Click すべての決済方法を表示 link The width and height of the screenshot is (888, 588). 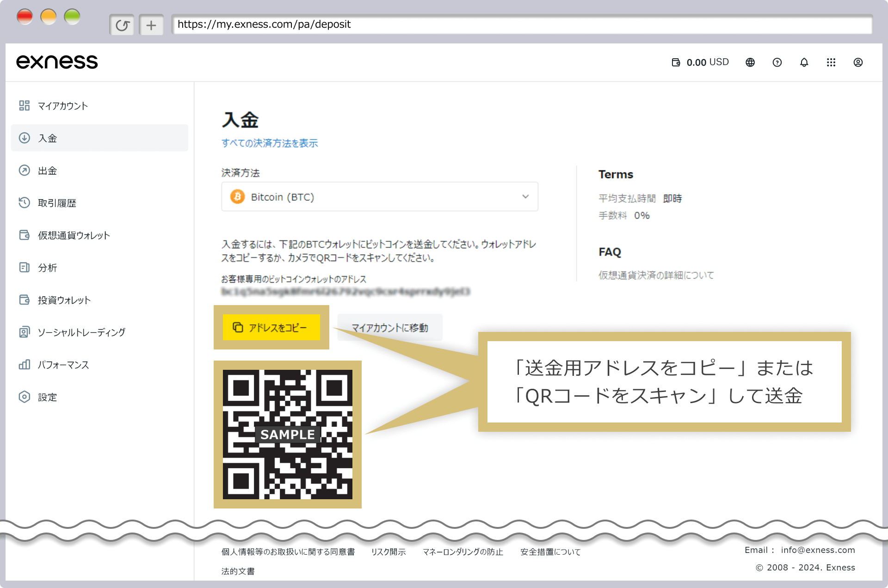[270, 143]
